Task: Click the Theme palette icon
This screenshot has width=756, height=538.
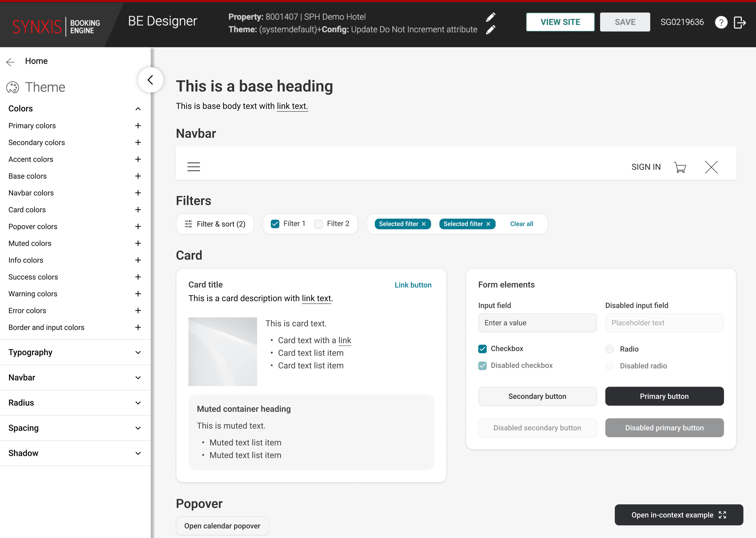Action: [x=13, y=87]
